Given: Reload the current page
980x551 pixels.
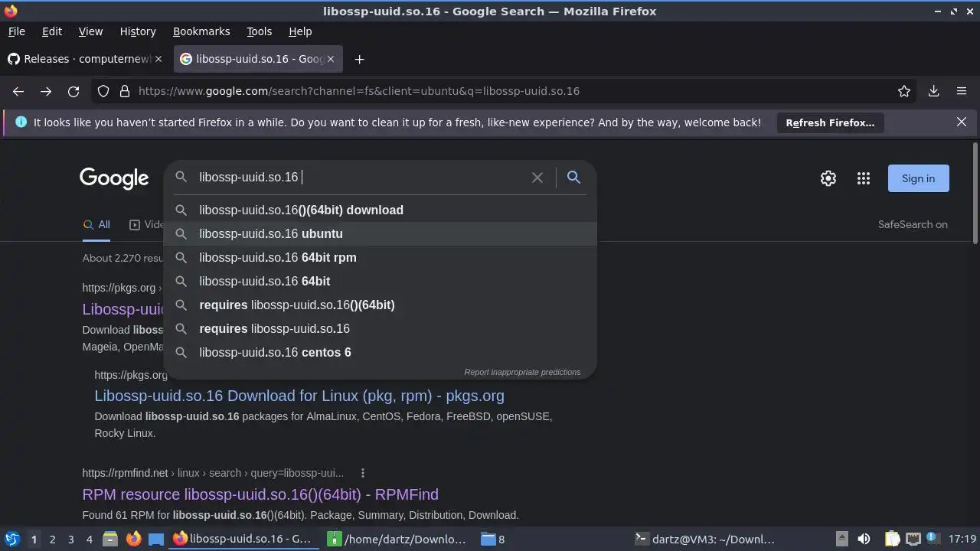Looking at the screenshot, I should (73, 91).
